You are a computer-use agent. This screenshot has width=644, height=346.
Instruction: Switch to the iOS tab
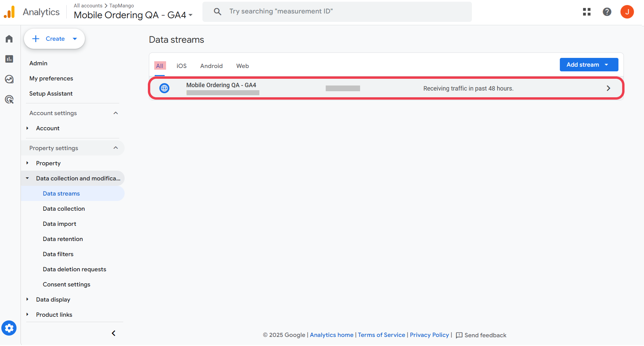coord(182,66)
